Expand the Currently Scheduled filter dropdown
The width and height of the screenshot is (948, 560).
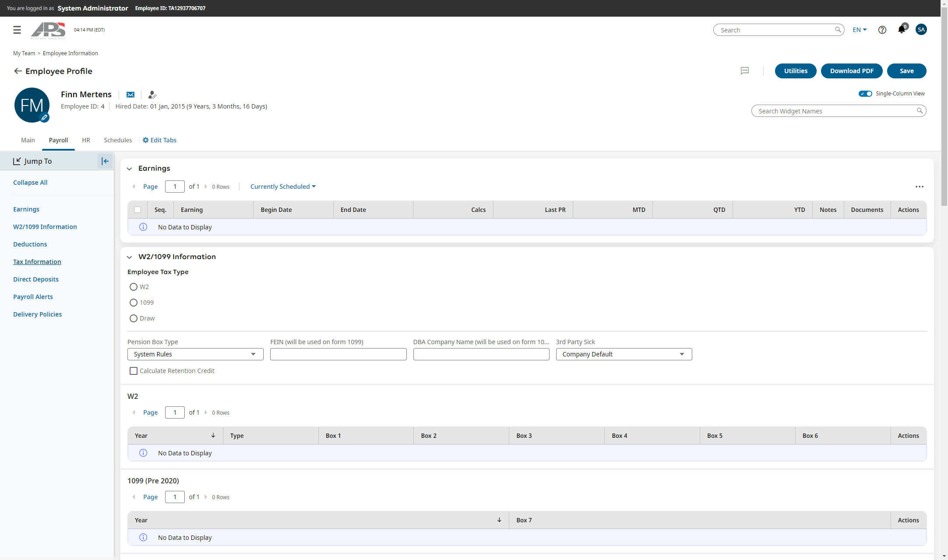click(x=283, y=187)
